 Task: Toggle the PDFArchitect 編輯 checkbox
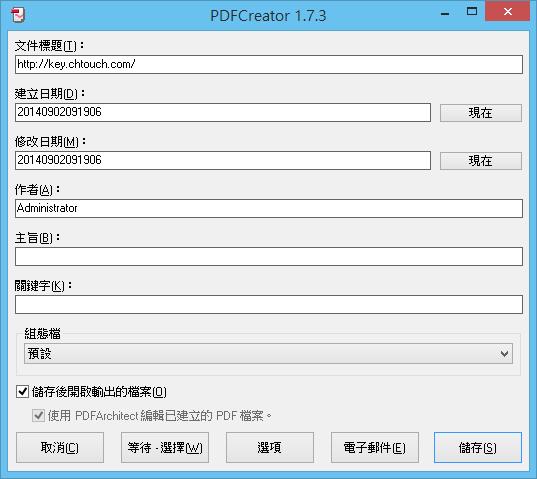(x=38, y=415)
